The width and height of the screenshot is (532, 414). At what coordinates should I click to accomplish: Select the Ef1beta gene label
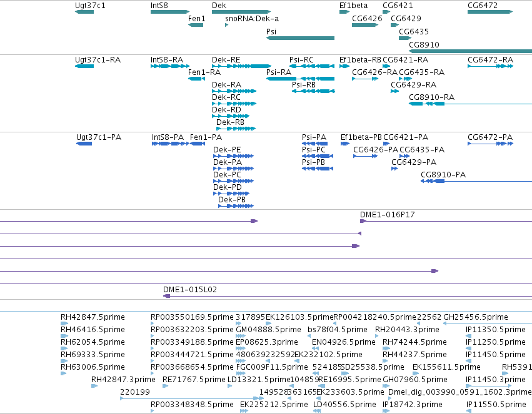click(353, 6)
